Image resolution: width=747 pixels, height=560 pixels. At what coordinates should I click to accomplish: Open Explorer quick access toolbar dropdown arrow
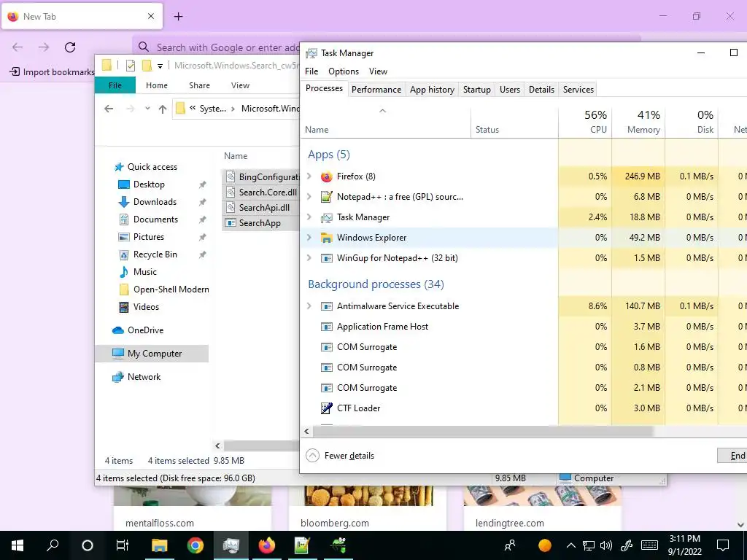tap(160, 66)
